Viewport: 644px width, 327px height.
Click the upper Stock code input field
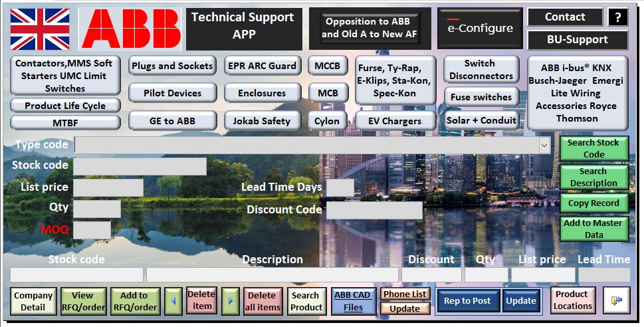pos(140,166)
